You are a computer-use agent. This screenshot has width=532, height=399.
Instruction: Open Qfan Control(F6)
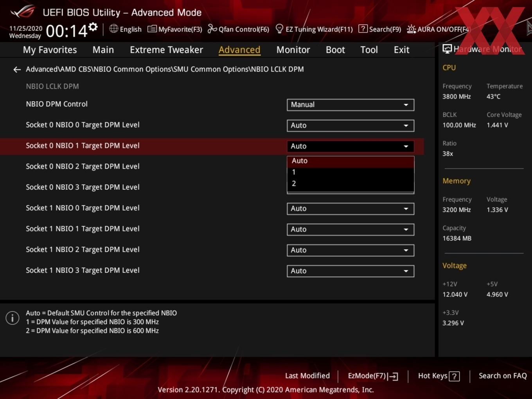[238, 29]
